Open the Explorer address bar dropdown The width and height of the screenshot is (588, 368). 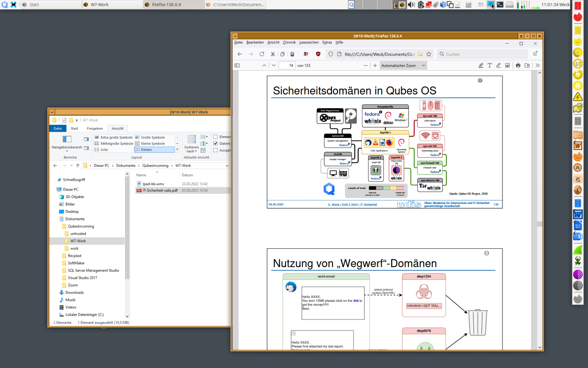[227, 166]
